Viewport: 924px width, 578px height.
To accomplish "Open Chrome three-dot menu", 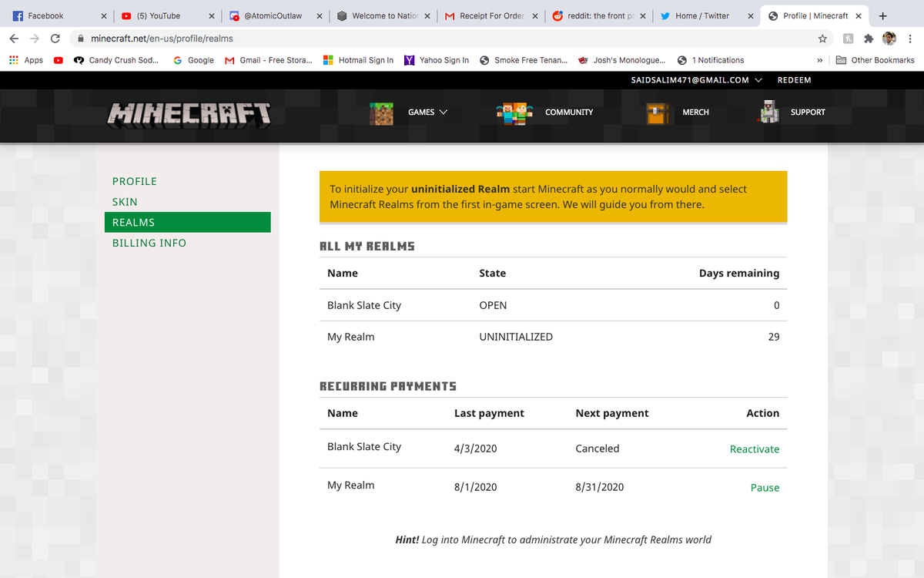I will (910, 39).
